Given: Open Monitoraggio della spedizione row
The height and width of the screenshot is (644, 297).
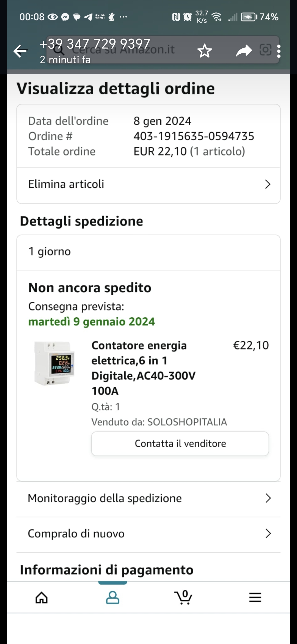Looking at the screenshot, I should 148,499.
